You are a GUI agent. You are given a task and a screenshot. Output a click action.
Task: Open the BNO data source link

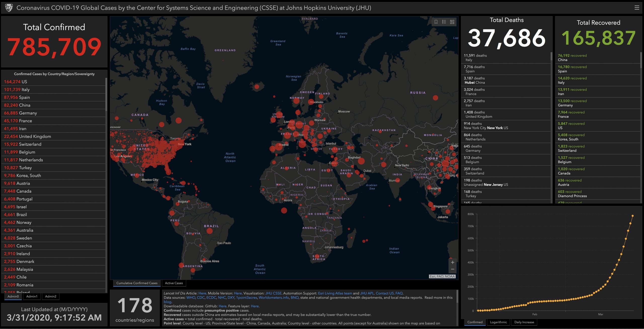coord(295,298)
